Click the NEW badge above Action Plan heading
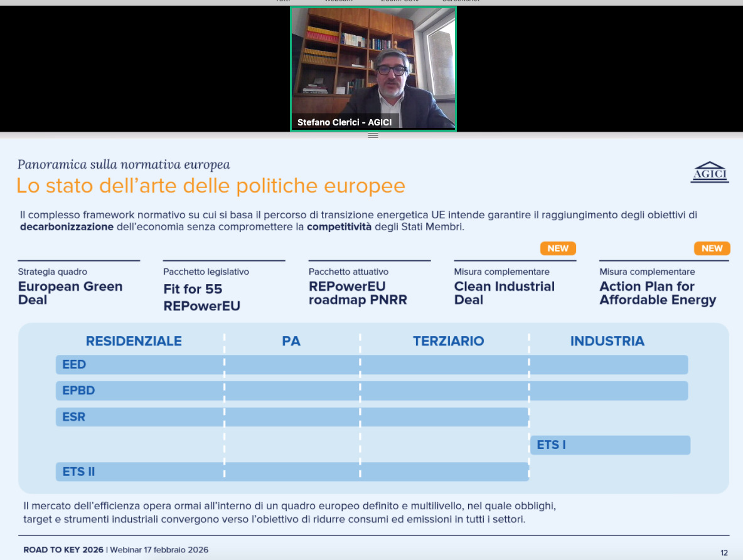 pos(712,248)
